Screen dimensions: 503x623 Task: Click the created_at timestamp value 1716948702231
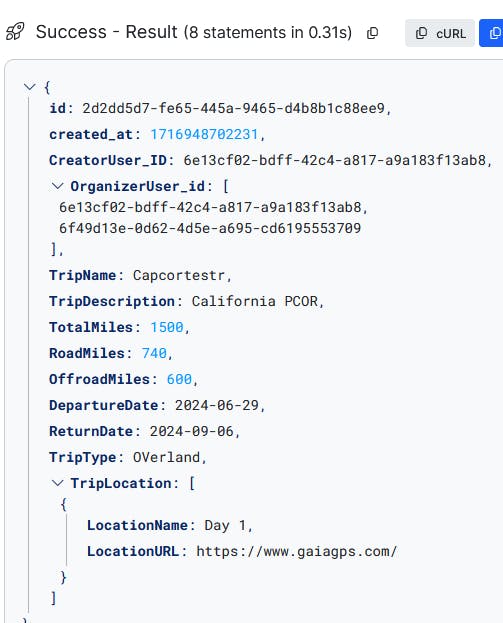pyautogui.click(x=204, y=134)
